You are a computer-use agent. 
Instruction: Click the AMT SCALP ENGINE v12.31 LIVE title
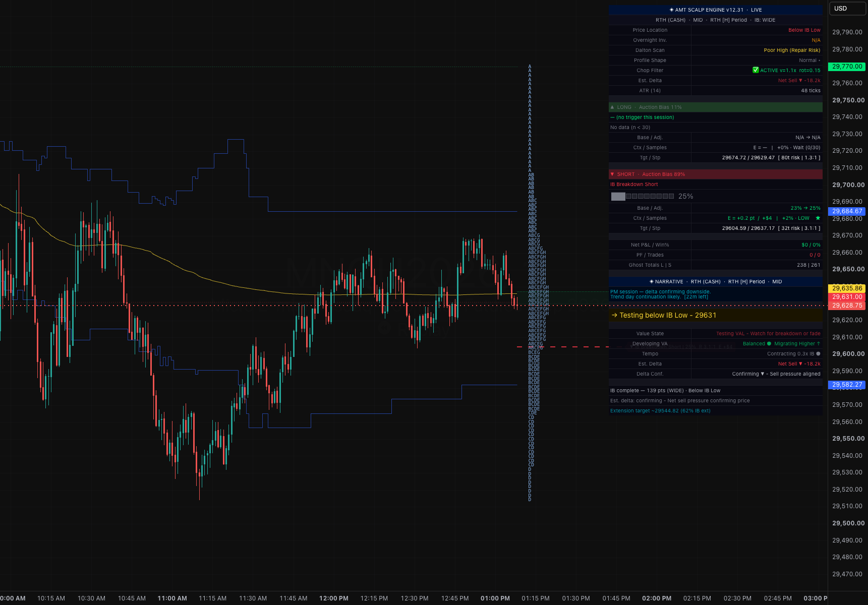pyautogui.click(x=716, y=10)
